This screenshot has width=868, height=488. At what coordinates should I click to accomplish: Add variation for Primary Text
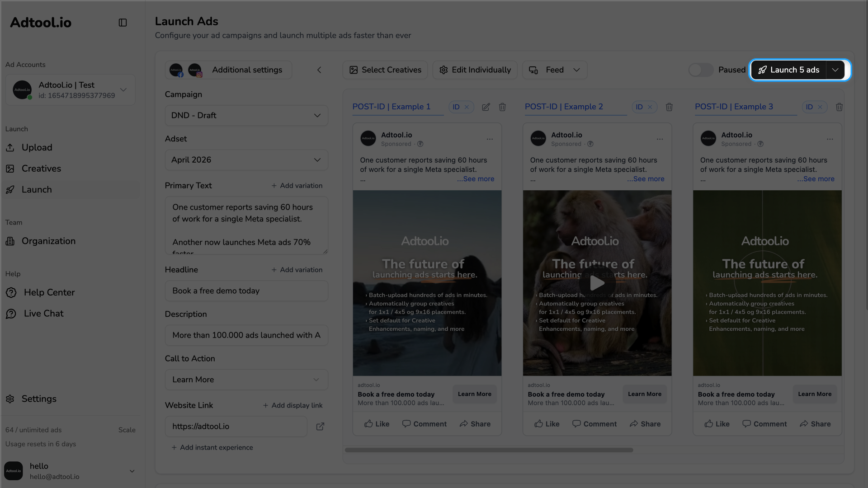pos(297,186)
